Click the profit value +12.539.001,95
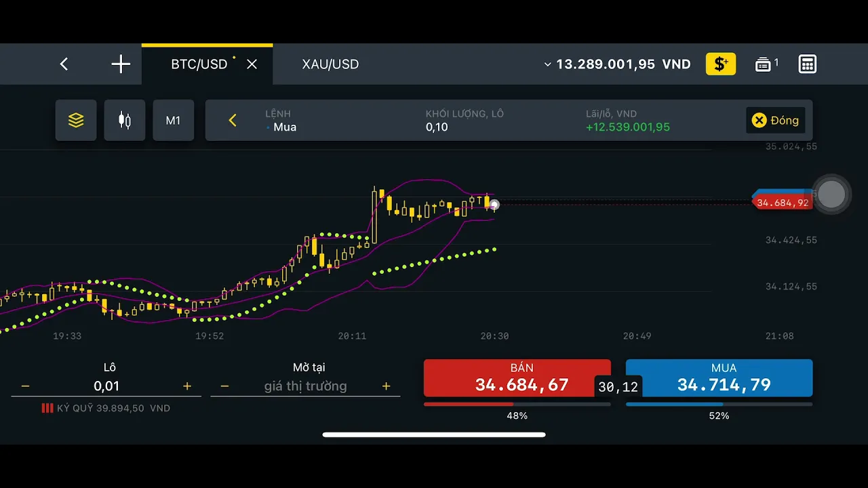868x488 pixels. pos(628,127)
